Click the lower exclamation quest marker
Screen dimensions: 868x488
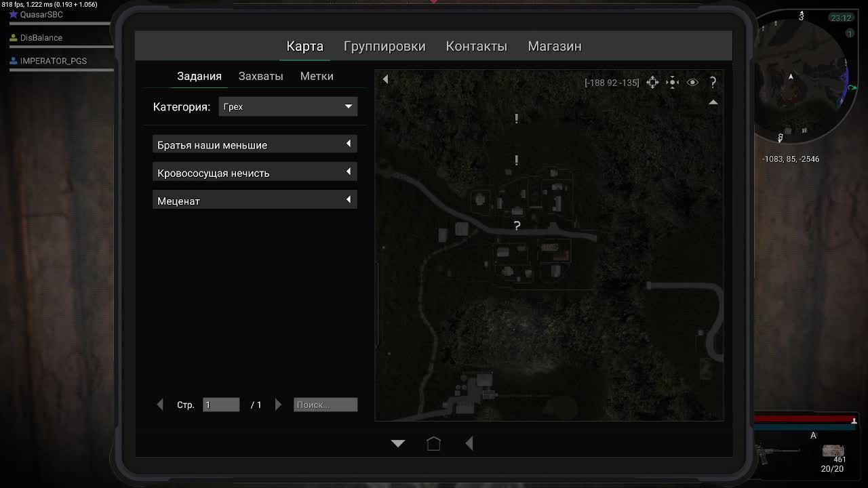[516, 161]
